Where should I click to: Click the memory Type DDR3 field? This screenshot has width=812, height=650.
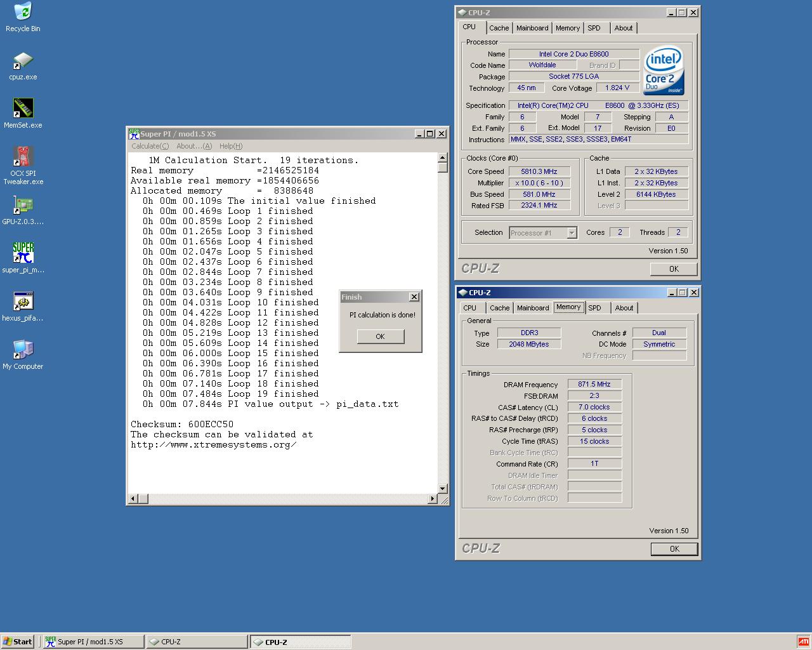[x=529, y=333]
